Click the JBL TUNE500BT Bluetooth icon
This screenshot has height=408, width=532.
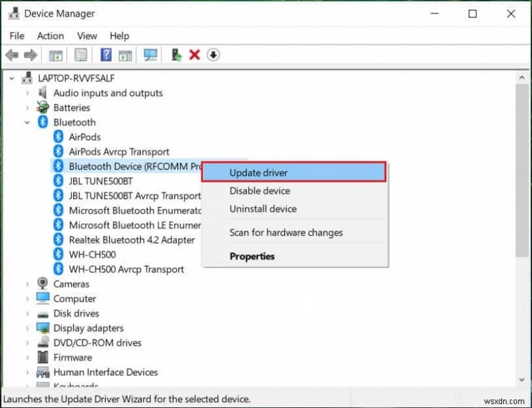(x=59, y=181)
